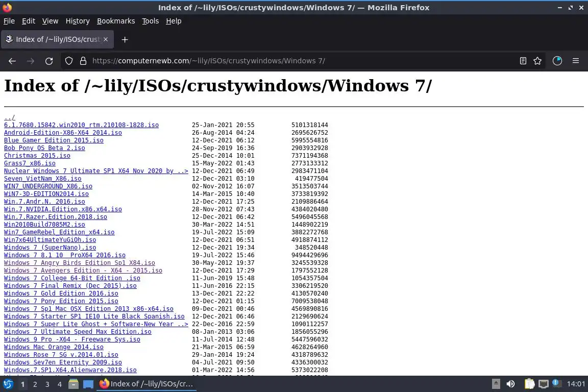The width and height of the screenshot is (588, 392).
Task: Click Bob_Pony_OS_Beta_2.iso link
Action: 44,148
